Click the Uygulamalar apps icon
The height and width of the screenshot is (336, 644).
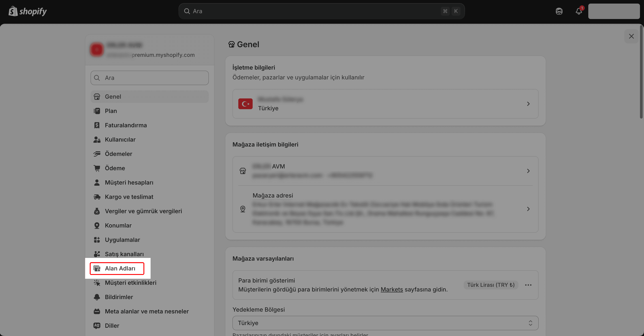click(97, 240)
